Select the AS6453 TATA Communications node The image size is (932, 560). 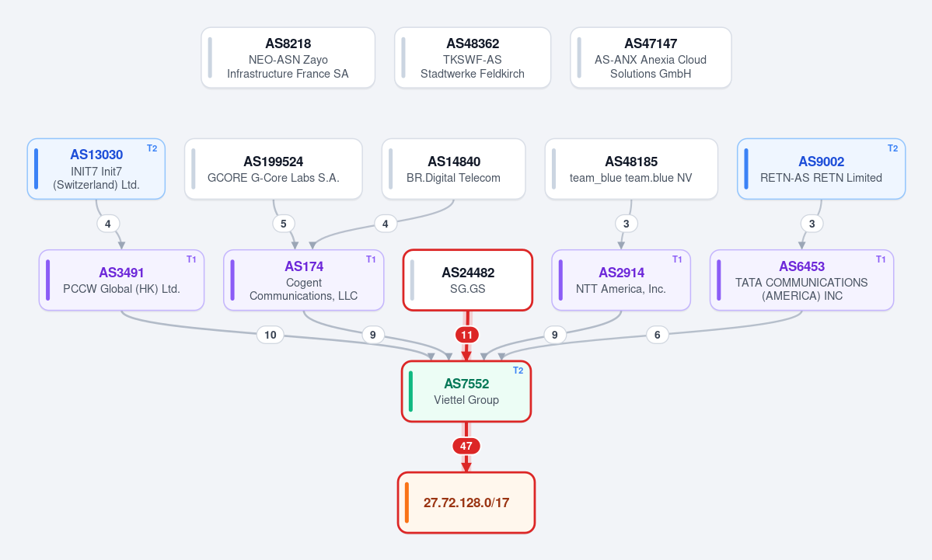point(802,280)
